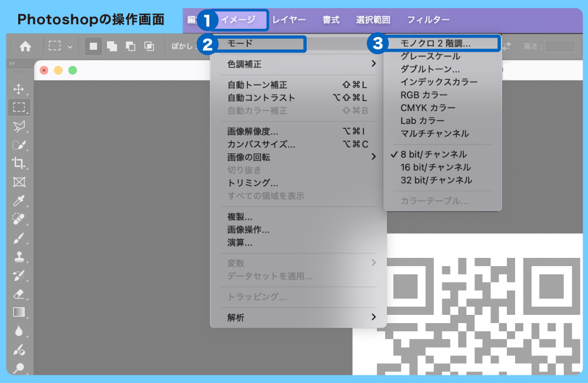Screen dimensions: 588x383
Task: Open the レイヤー menu
Action: click(x=289, y=19)
